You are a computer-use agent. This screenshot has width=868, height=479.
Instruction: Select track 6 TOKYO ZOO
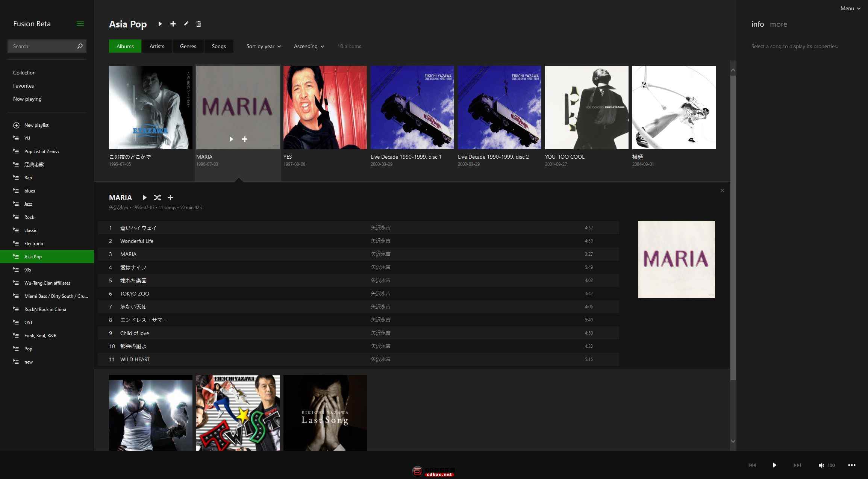358,294
